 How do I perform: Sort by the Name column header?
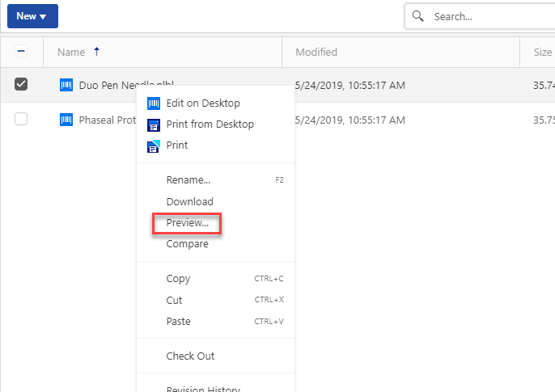[71, 52]
